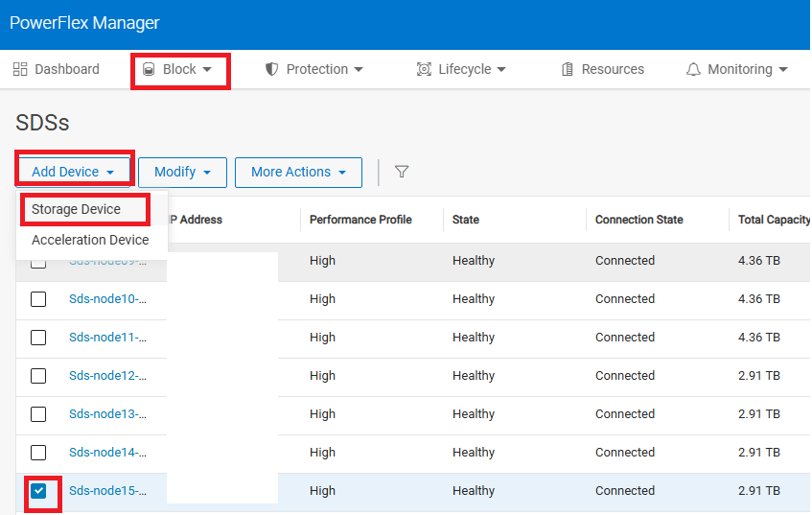
Task: Click the Lifecycle icon
Action: [424, 69]
